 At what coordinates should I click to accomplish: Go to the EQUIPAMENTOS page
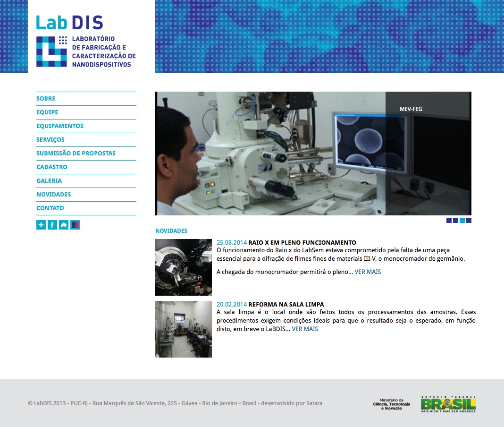[x=86, y=126]
